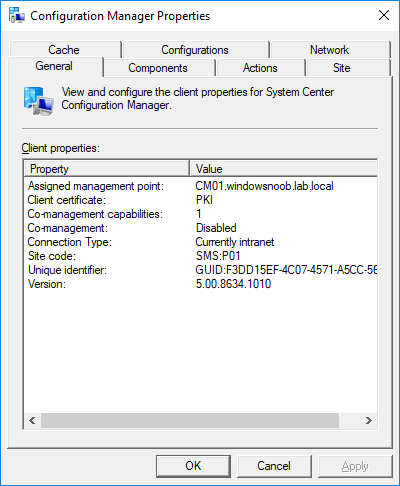This screenshot has width=400, height=486.
Task: Confirm with the OK button
Action: pos(193,466)
